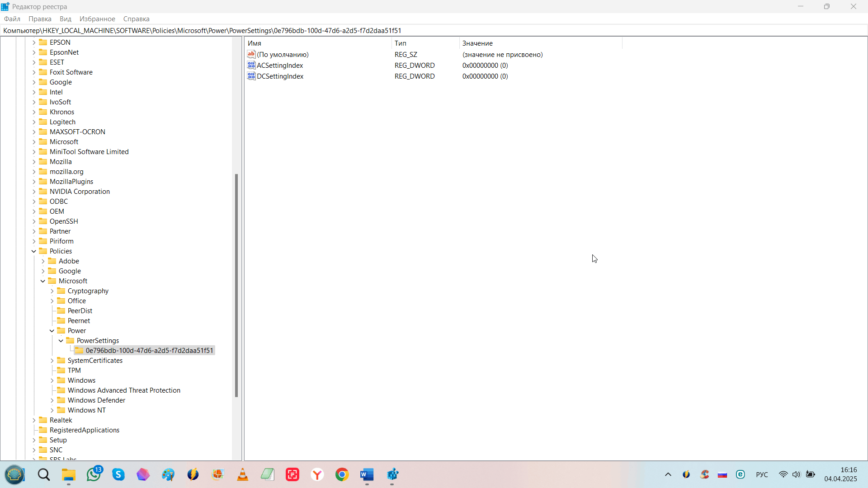Click the REG_DWORD type of DCSettingIndex
The height and width of the screenshot is (488, 868).
[415, 76]
